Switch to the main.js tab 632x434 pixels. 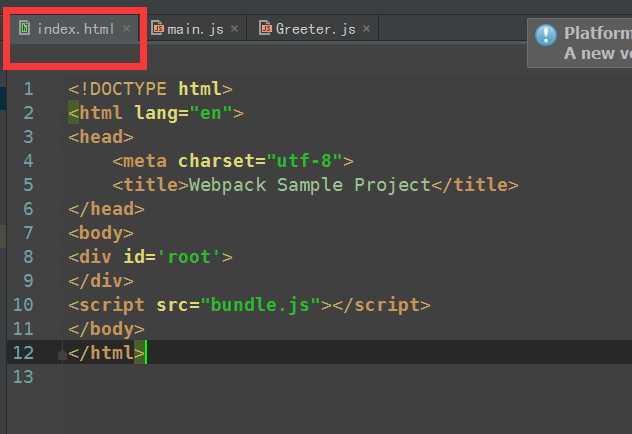pos(195,29)
